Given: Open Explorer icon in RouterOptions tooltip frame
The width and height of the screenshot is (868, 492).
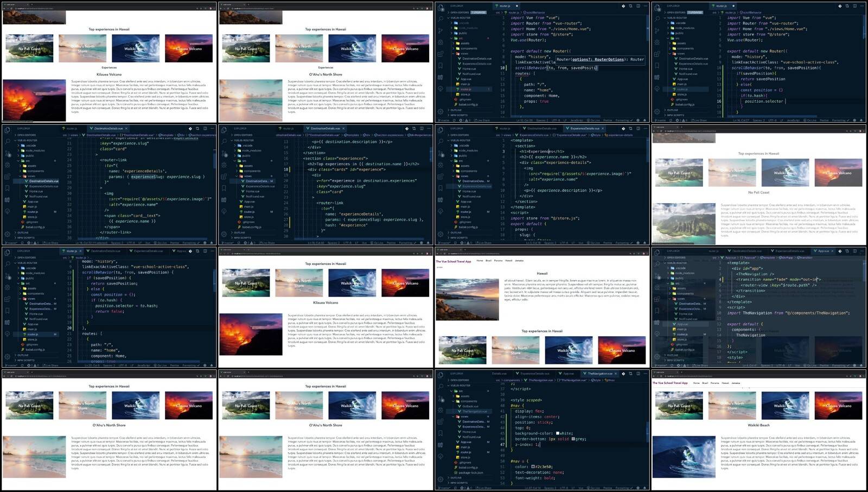Looking at the screenshot, I should click(x=440, y=7).
